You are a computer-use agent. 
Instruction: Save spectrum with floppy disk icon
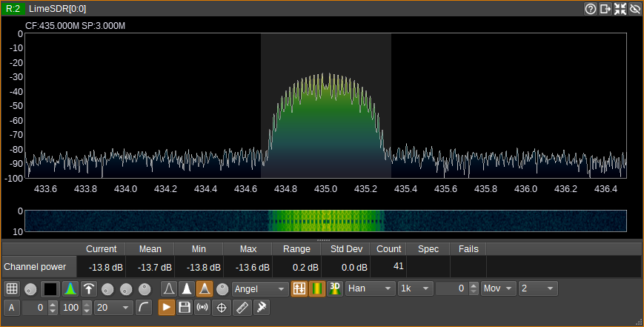pyautogui.click(x=185, y=308)
